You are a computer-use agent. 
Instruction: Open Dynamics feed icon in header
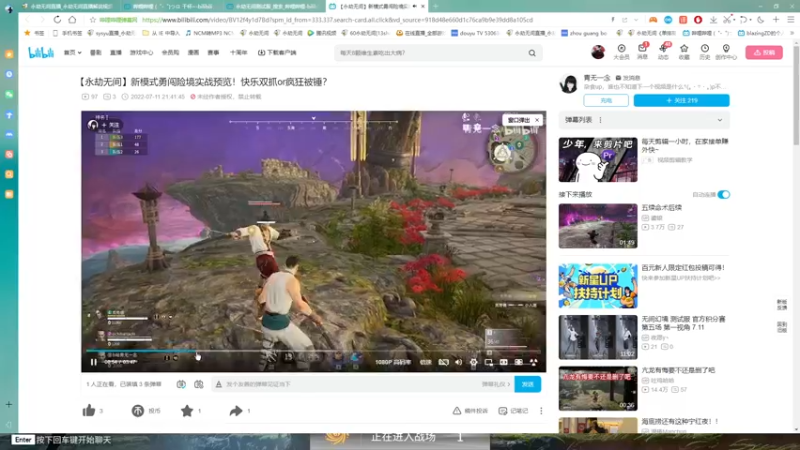663,52
